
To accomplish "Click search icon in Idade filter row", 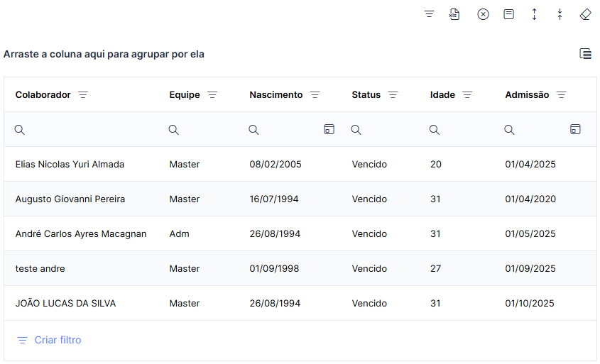I will [434, 130].
